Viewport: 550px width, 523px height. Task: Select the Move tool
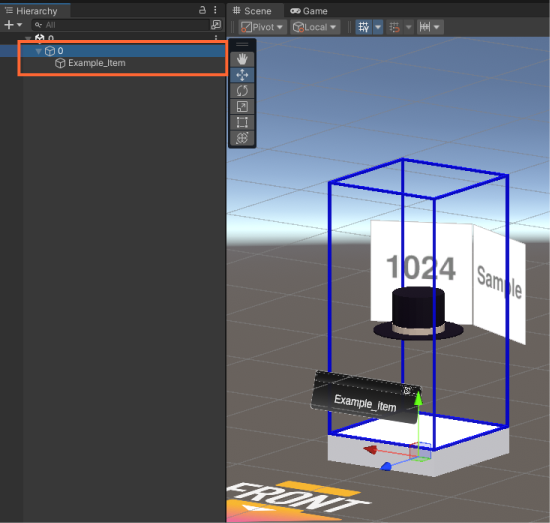(x=242, y=75)
